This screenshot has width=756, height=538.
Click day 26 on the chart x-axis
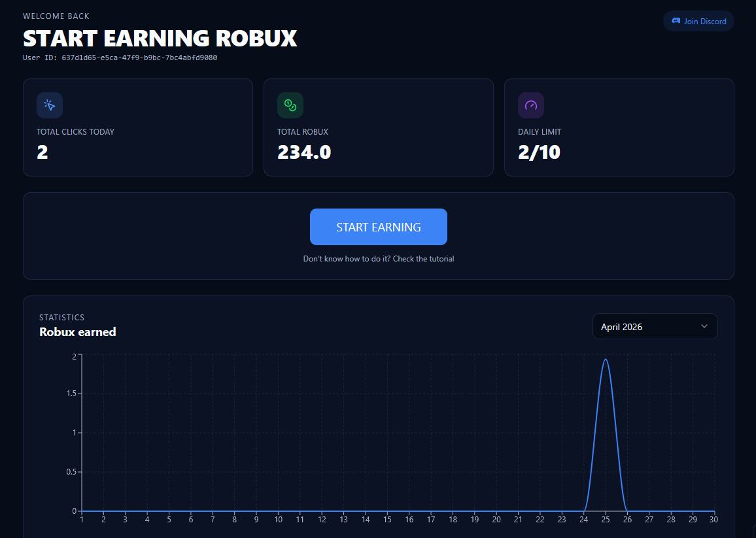click(x=627, y=520)
